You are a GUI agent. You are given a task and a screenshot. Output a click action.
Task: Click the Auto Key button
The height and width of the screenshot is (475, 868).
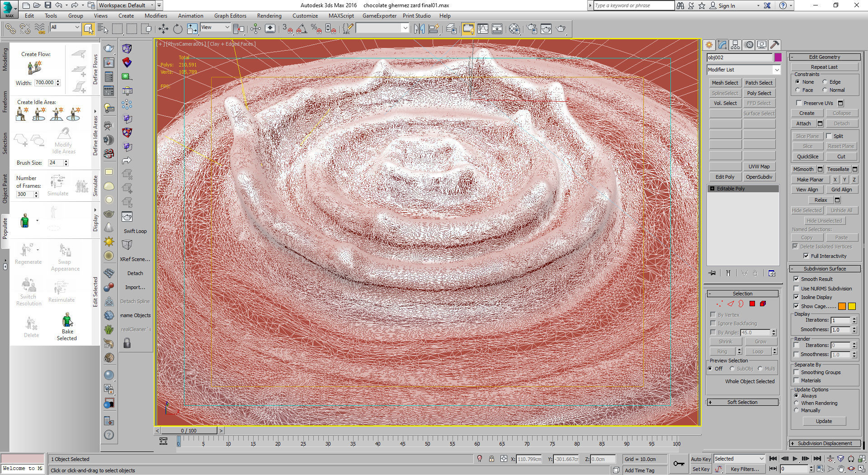[701, 459]
